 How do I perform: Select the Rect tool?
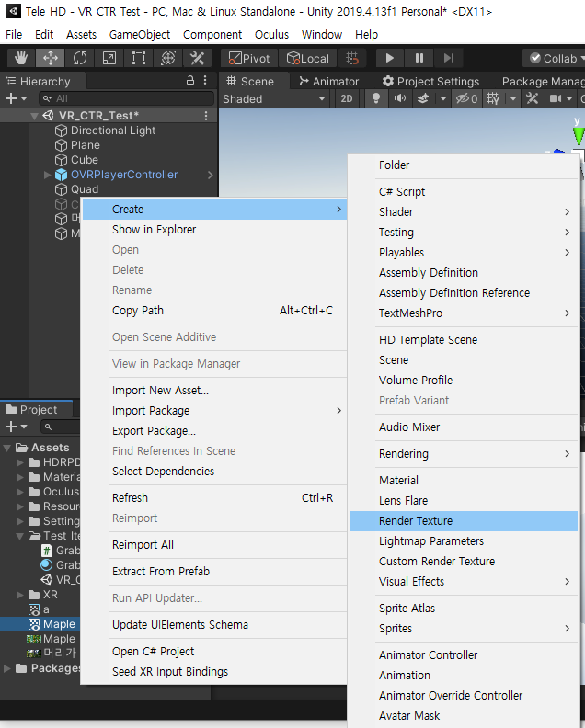point(139,58)
